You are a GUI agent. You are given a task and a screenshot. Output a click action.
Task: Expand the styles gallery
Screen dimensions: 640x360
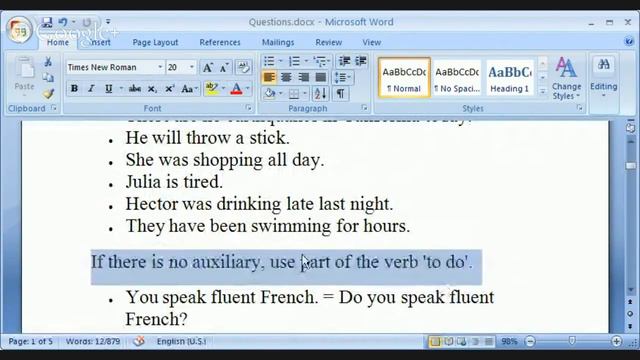click(542, 91)
